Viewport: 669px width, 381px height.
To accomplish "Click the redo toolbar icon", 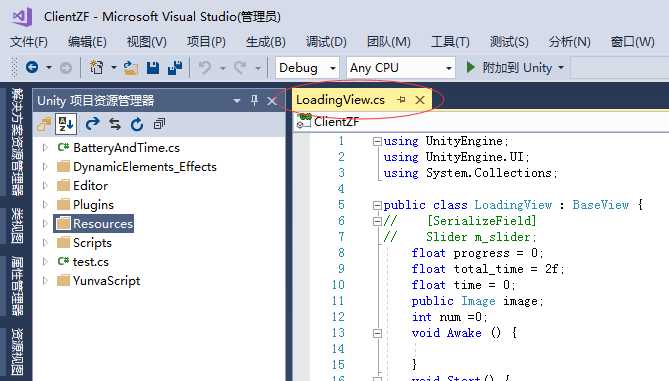I will [240, 67].
